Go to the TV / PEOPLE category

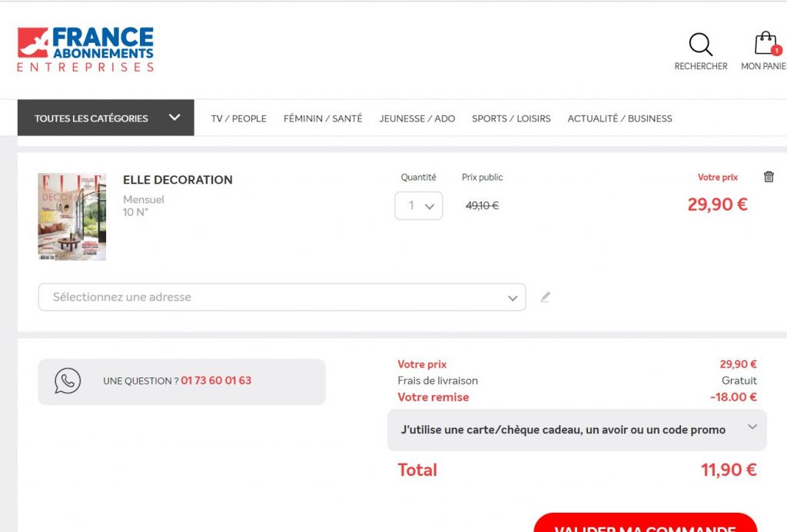pyautogui.click(x=239, y=118)
